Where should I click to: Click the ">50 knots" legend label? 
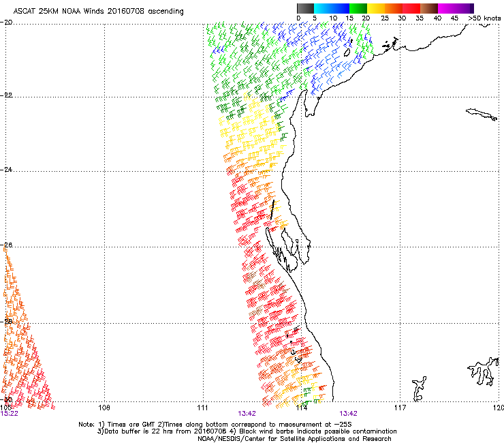[484, 18]
